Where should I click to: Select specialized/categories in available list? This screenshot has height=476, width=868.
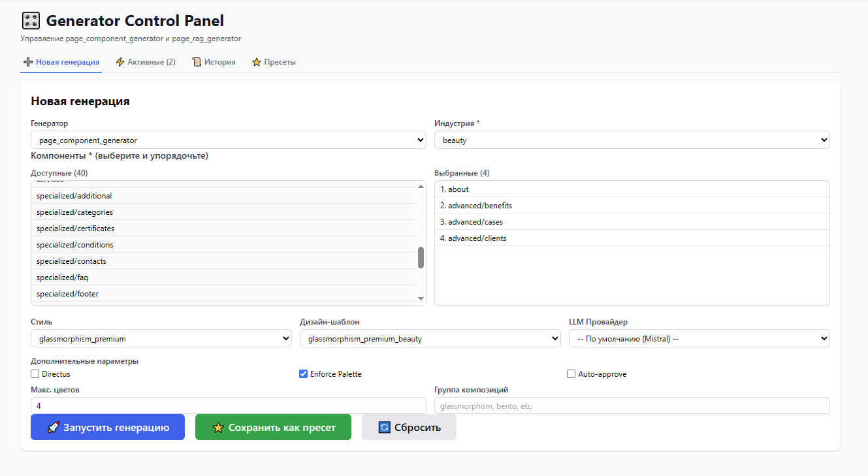pos(224,212)
